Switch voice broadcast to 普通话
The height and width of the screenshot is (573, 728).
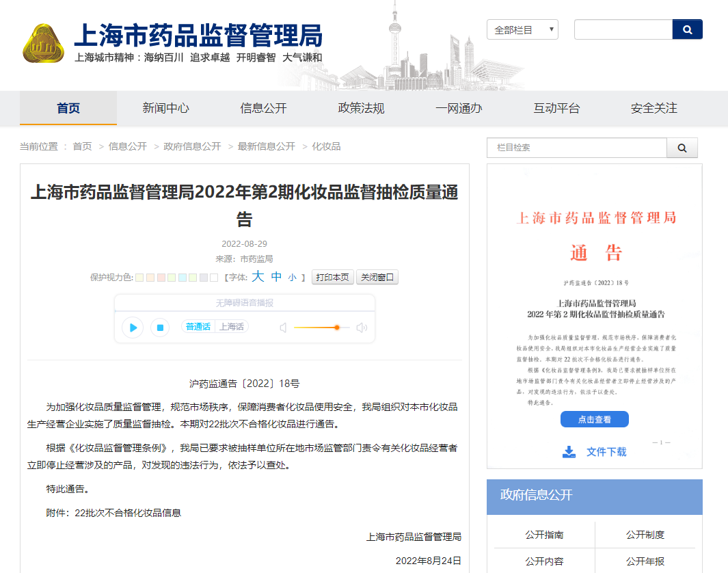[198, 327]
